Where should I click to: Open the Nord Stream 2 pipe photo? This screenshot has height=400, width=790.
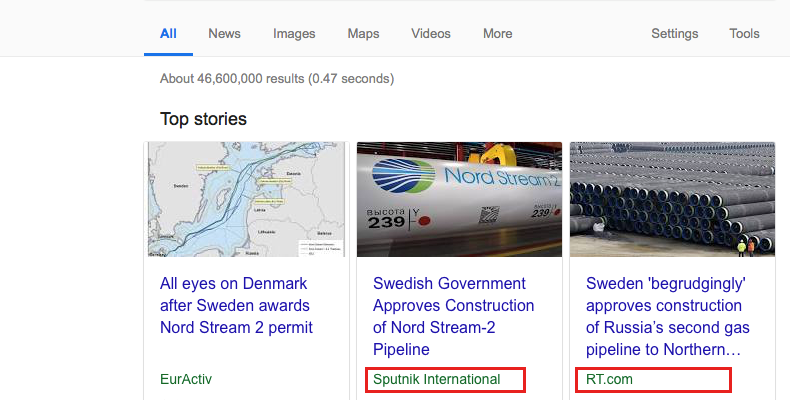[x=459, y=199]
